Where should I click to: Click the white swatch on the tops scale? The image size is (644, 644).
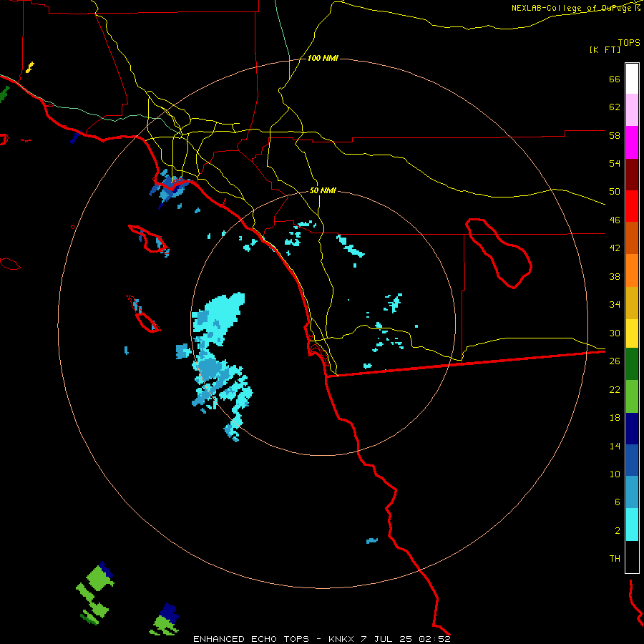(x=632, y=79)
